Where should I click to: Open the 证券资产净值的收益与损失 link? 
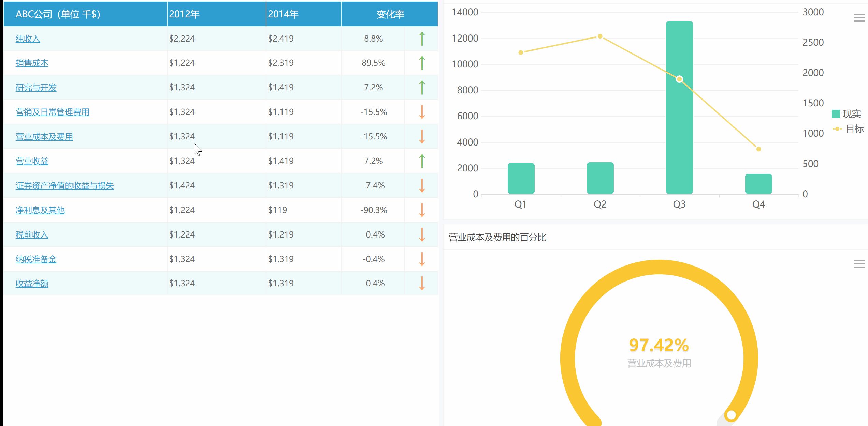click(x=65, y=185)
